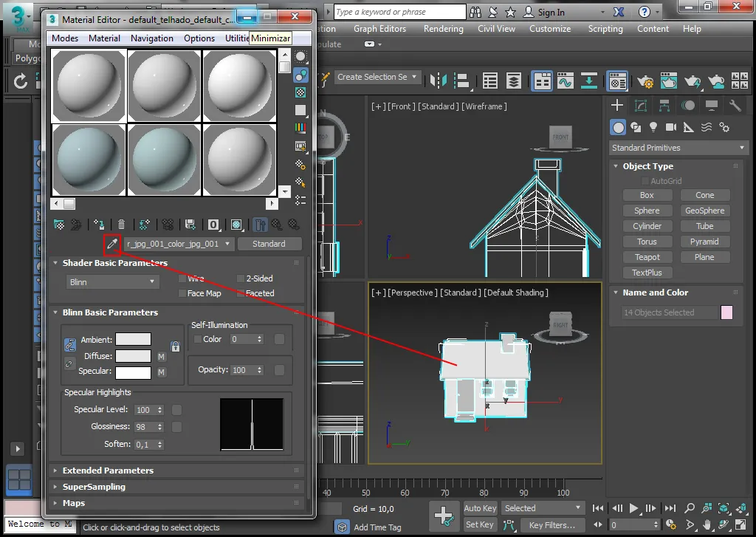The image size is (756, 537).
Task: Pick material from object eyedropper
Action: pyautogui.click(x=112, y=244)
